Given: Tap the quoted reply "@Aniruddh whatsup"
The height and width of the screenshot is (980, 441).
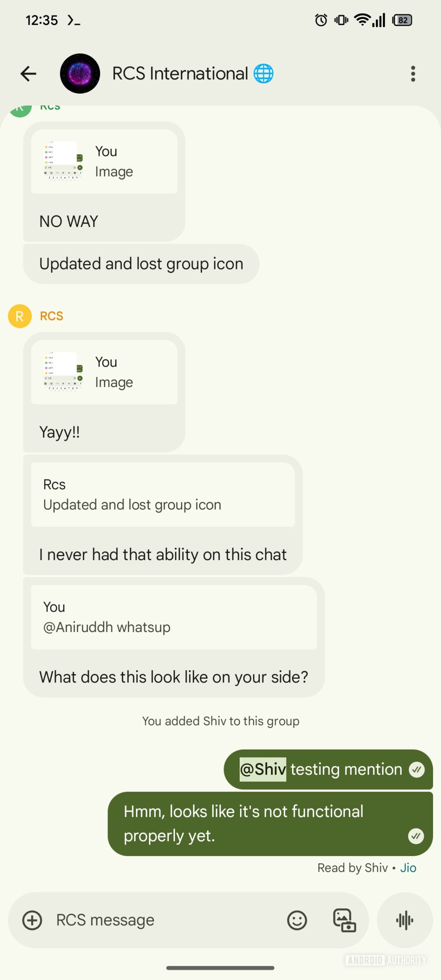Looking at the screenshot, I should point(174,617).
